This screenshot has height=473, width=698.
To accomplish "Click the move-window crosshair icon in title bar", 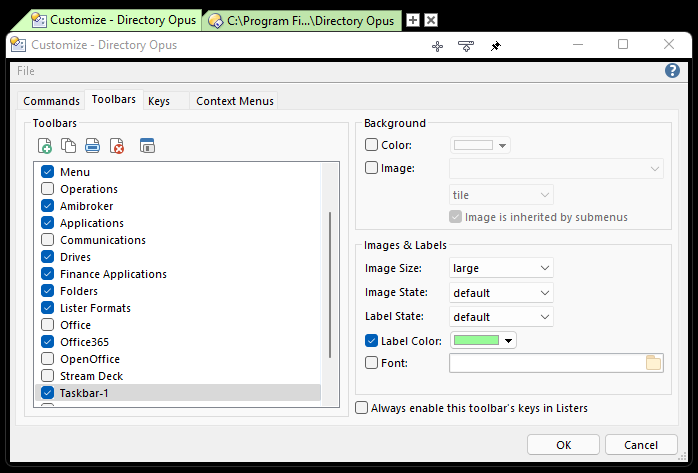I will pos(437,46).
